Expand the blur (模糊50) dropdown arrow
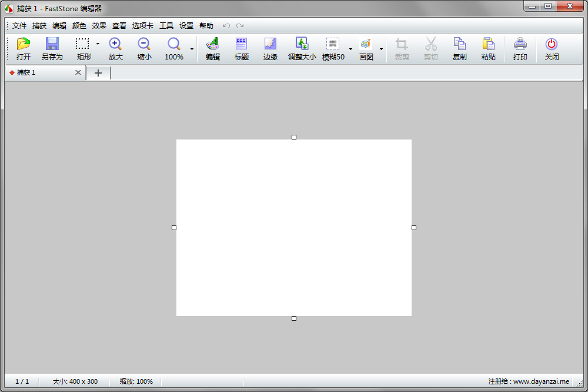588x392 pixels. click(x=350, y=49)
